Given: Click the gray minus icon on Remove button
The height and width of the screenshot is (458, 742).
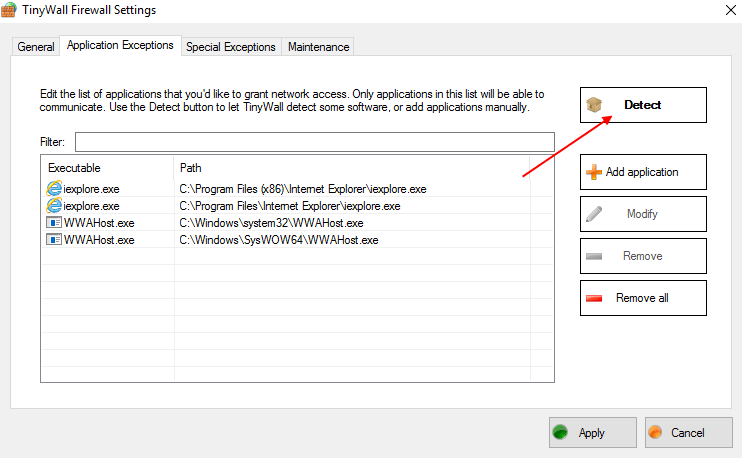Looking at the screenshot, I should (x=594, y=256).
